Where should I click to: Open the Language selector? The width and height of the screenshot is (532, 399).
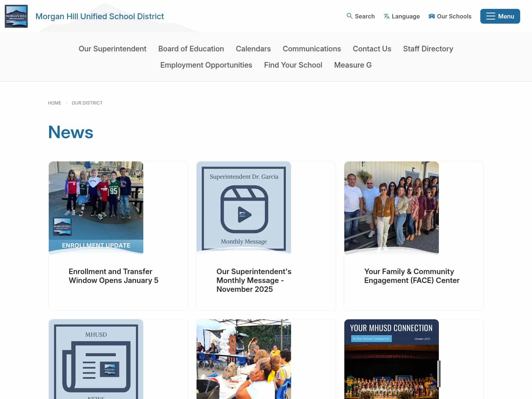[x=402, y=16]
